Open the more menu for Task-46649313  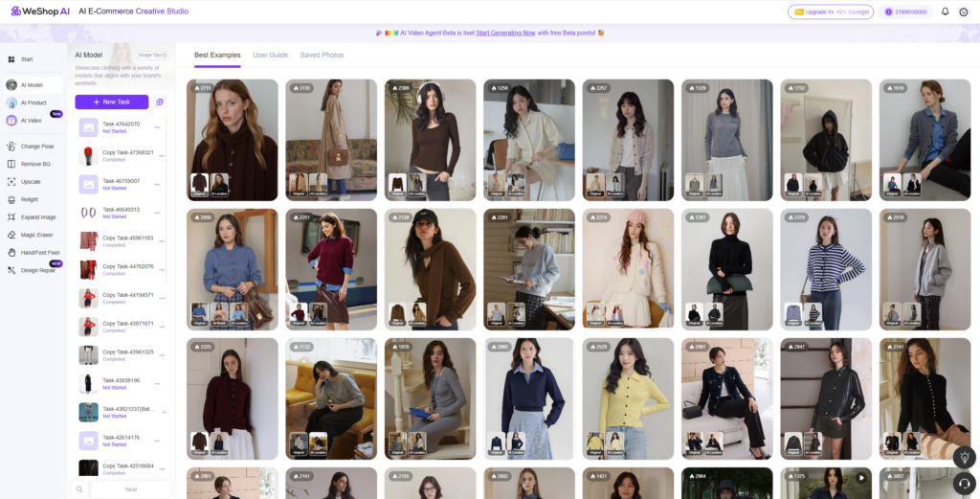click(x=157, y=213)
